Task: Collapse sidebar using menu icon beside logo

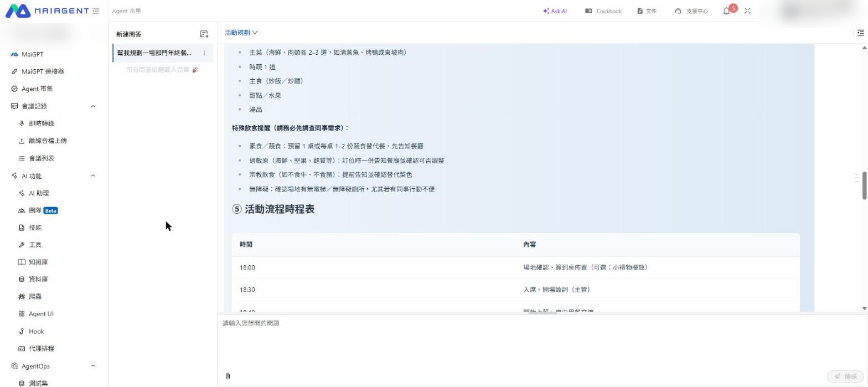Action: [x=96, y=11]
